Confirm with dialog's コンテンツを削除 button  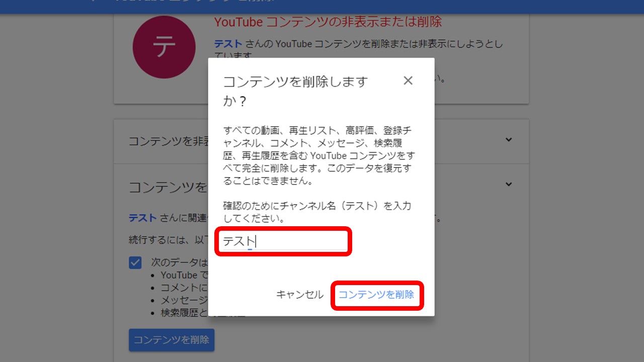coord(376,295)
